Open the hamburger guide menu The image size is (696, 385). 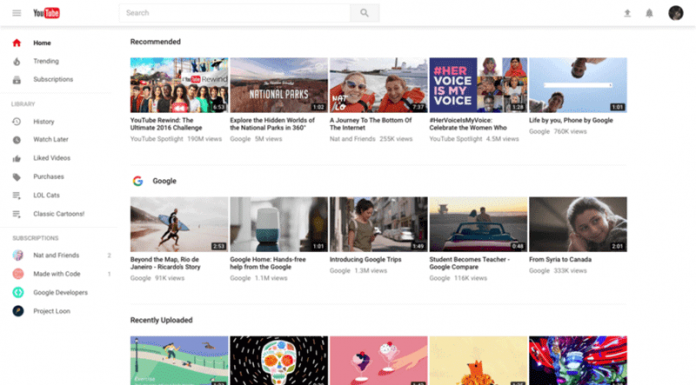coord(16,13)
